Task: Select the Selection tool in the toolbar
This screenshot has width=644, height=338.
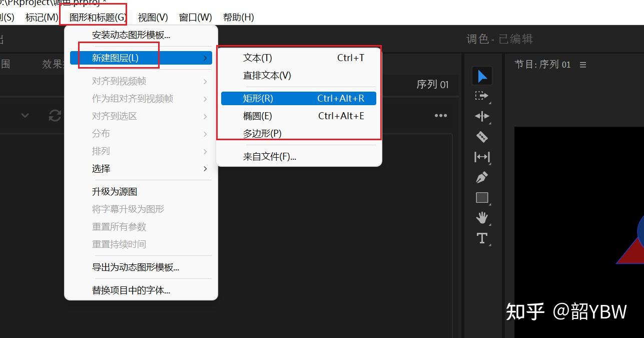Action: 482,76
